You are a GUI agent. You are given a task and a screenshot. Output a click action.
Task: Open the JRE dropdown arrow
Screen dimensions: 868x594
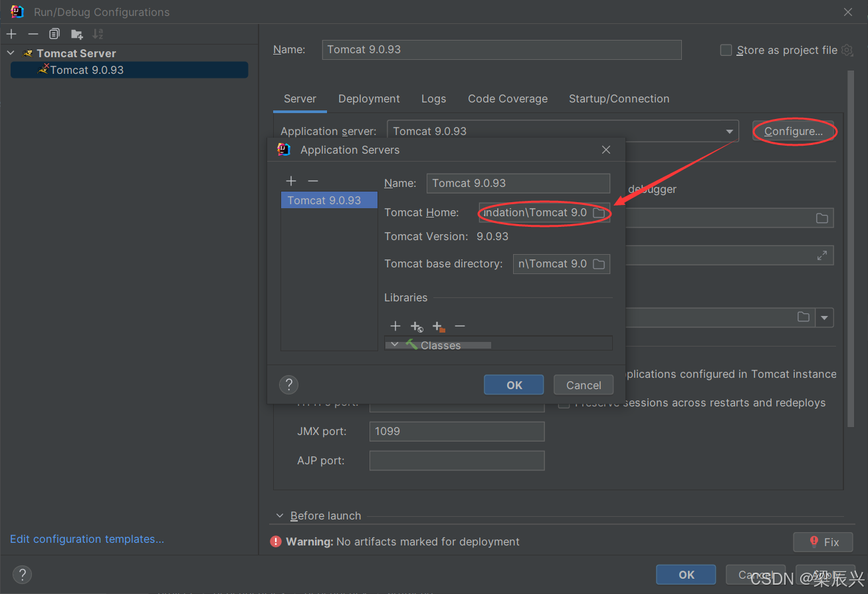click(825, 318)
